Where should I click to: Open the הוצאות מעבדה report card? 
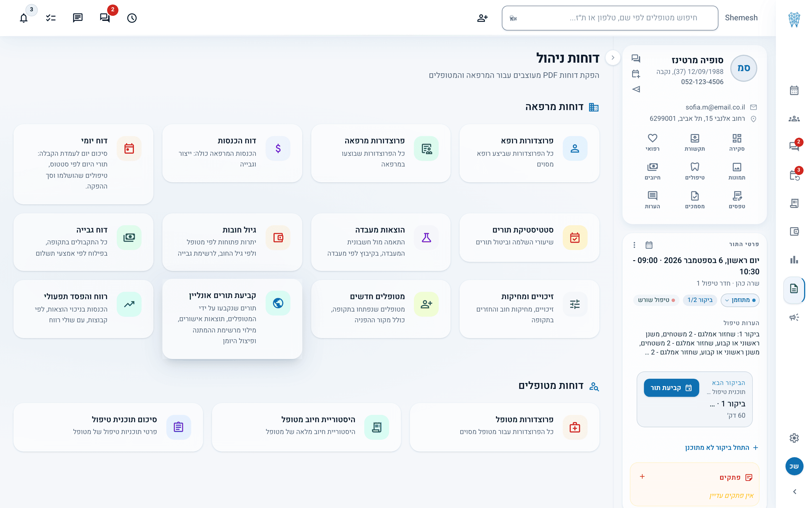tap(381, 242)
